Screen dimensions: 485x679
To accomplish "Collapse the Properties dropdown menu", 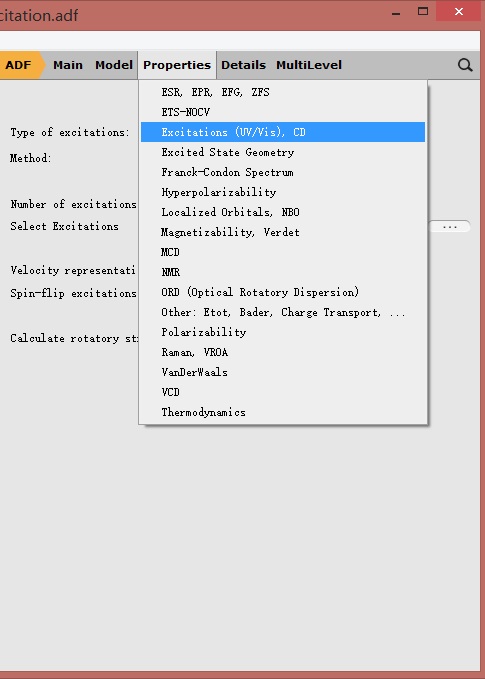I will (177, 65).
